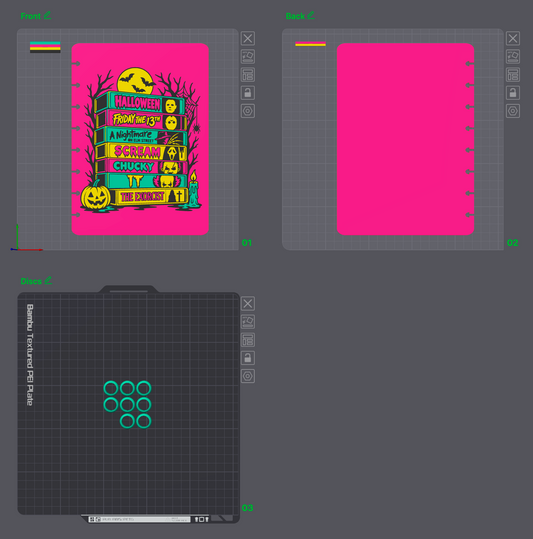Screen dimensions: 533x539
Task: Auto-orient objects on the Back plate
Action: tap(513, 56)
